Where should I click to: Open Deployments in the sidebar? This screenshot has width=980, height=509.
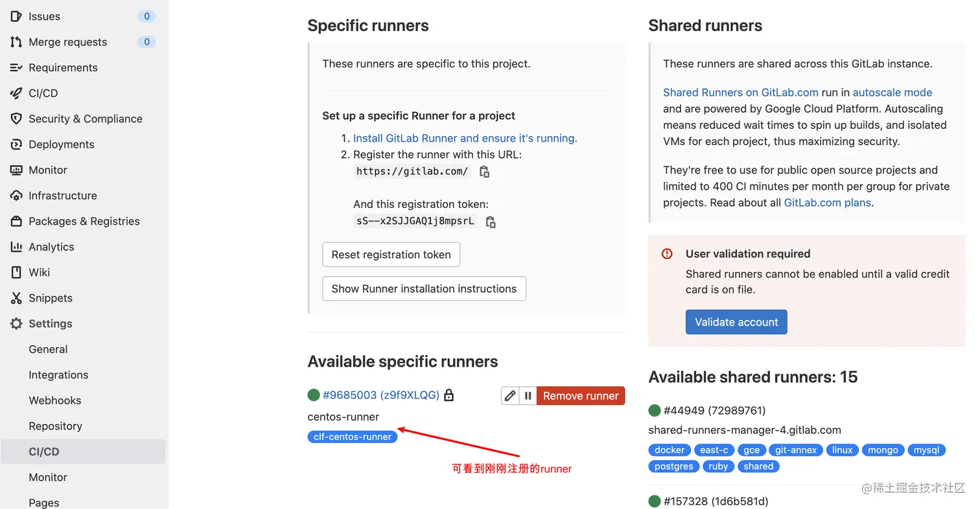point(61,144)
